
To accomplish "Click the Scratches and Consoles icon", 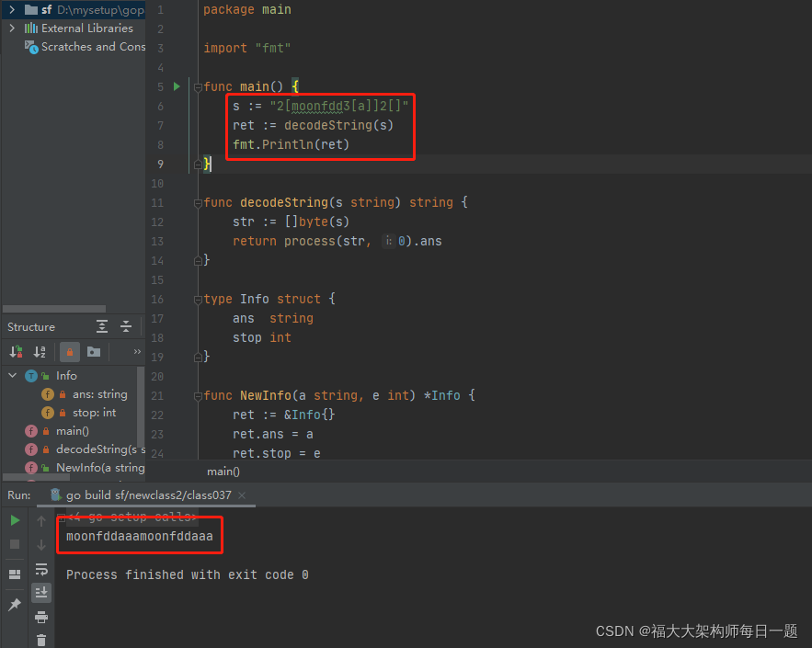I will tap(31, 47).
